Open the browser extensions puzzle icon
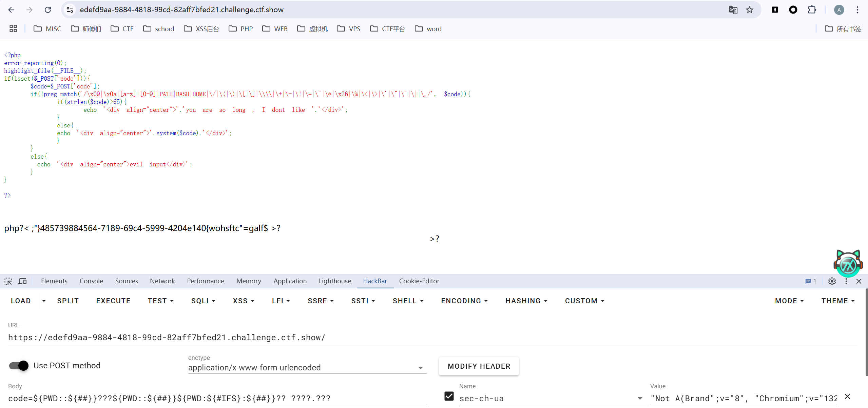This screenshot has height=408, width=868. tap(812, 10)
